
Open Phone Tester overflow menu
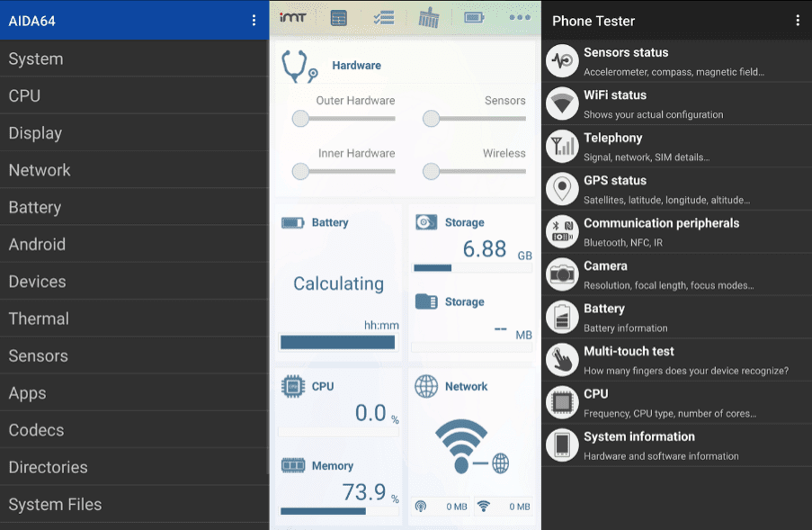point(797,20)
